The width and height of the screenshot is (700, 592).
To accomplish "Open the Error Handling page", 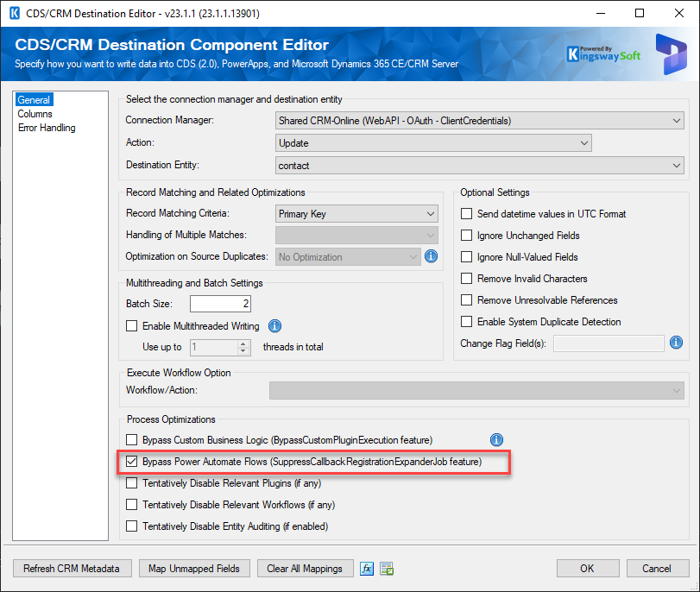I will pyautogui.click(x=47, y=128).
